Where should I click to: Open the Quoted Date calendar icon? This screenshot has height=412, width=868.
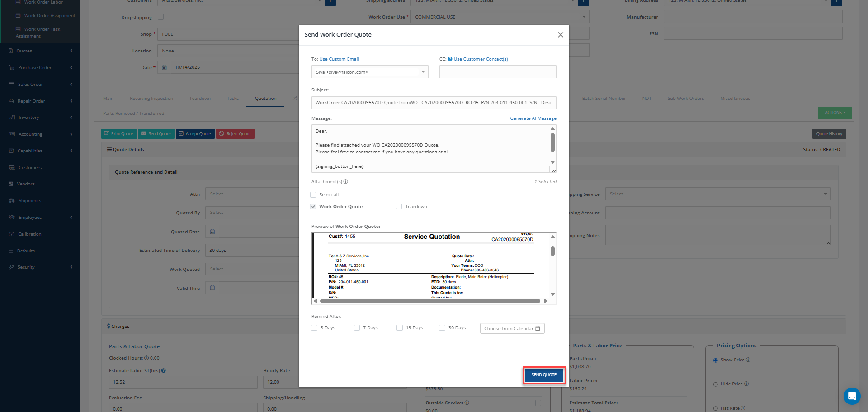click(x=212, y=232)
